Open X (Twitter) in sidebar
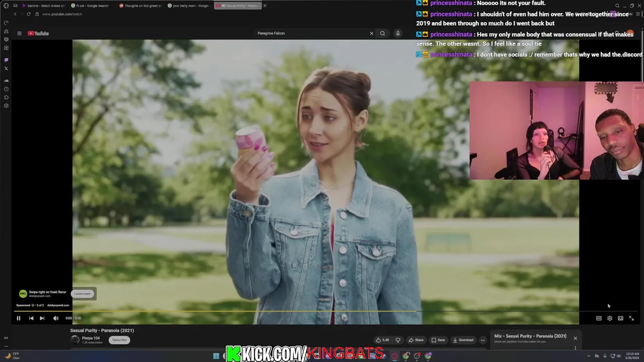This screenshot has height=362, width=644. pos(6,68)
